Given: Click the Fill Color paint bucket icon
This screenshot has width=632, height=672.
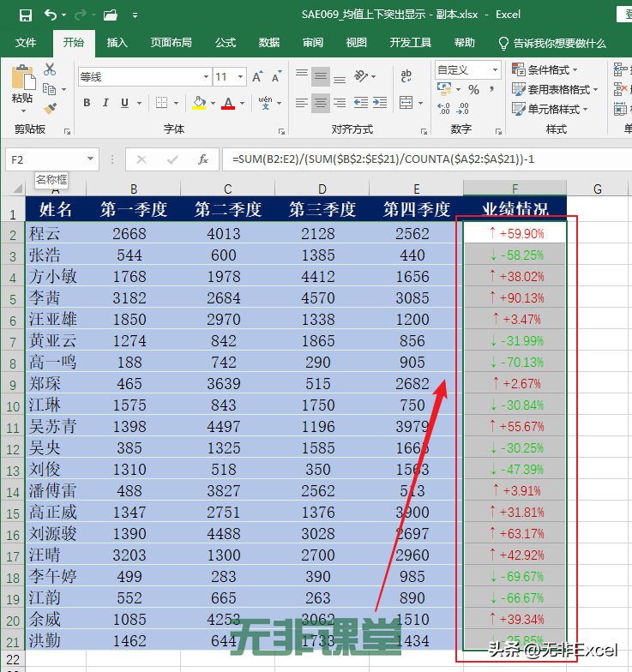Looking at the screenshot, I should pos(199,103).
